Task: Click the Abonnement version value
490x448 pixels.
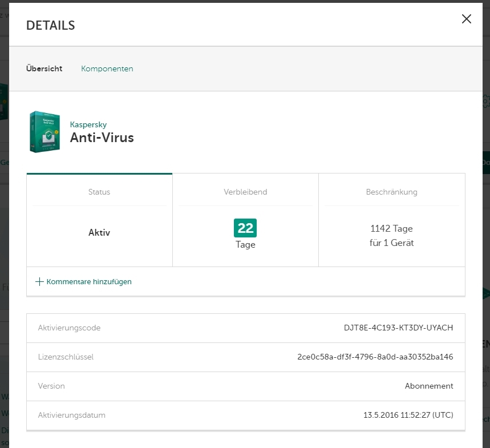Action: pos(429,386)
